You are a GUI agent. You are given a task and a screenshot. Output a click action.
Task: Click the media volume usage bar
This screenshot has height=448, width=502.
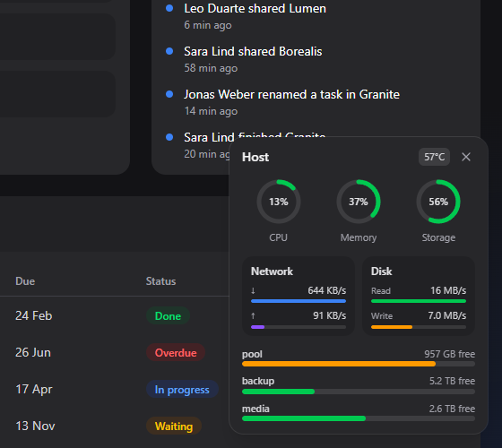359,418
